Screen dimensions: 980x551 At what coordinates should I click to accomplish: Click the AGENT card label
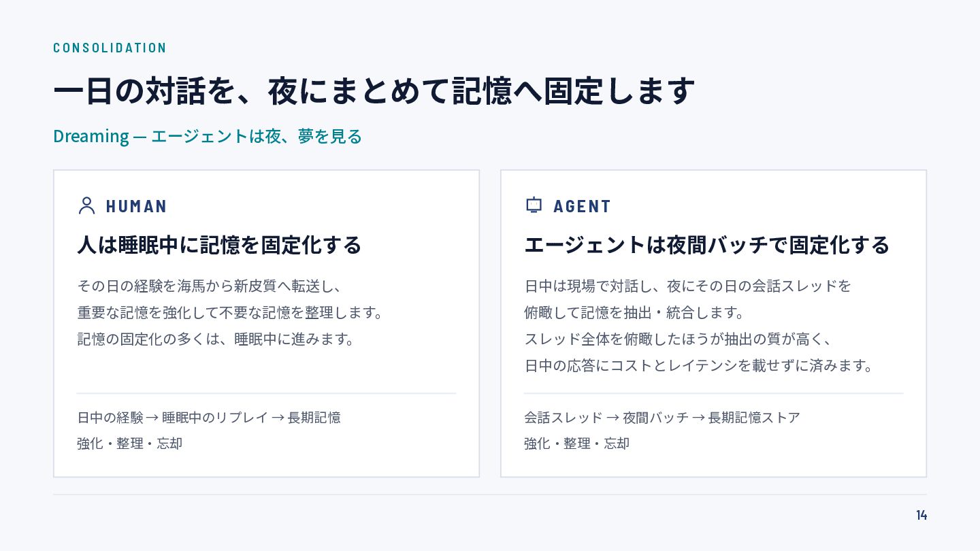click(583, 206)
